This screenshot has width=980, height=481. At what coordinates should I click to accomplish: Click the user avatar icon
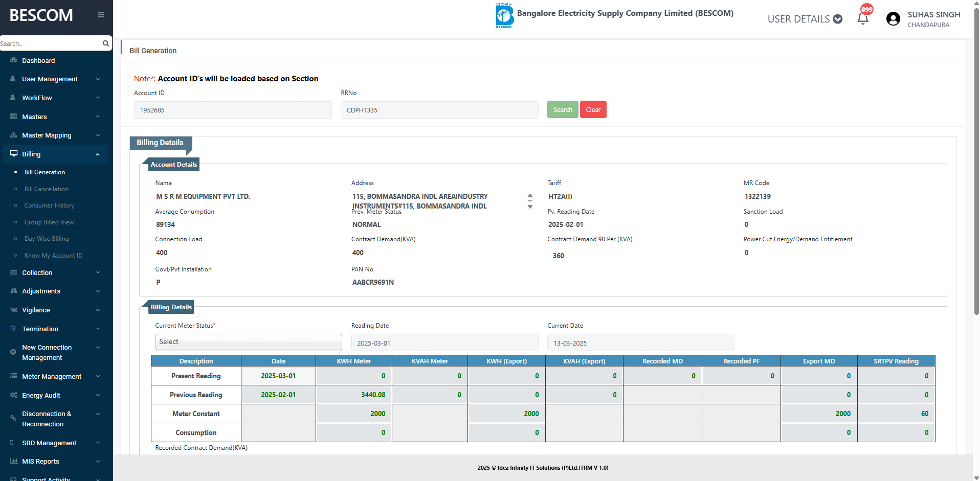click(x=893, y=19)
